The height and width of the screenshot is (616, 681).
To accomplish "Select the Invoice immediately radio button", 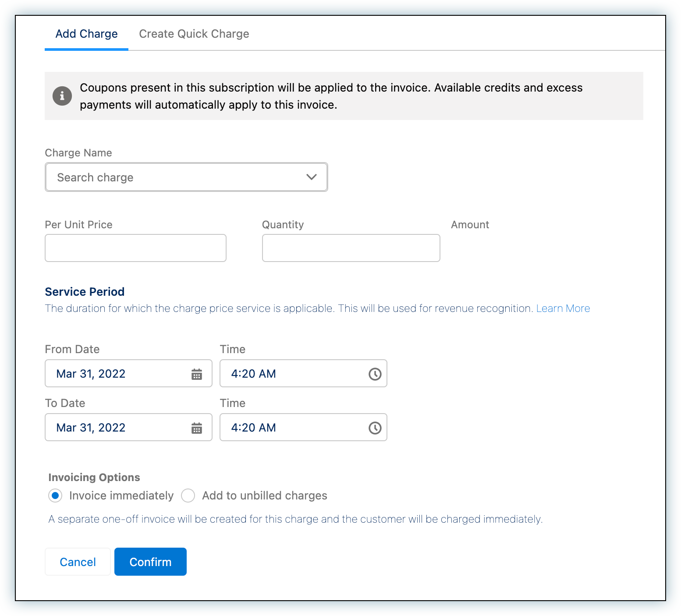I will pos(55,496).
